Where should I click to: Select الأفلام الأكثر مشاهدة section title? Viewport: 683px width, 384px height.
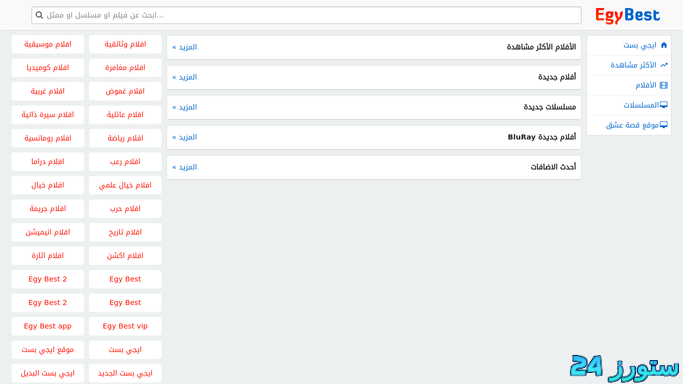[x=541, y=47]
